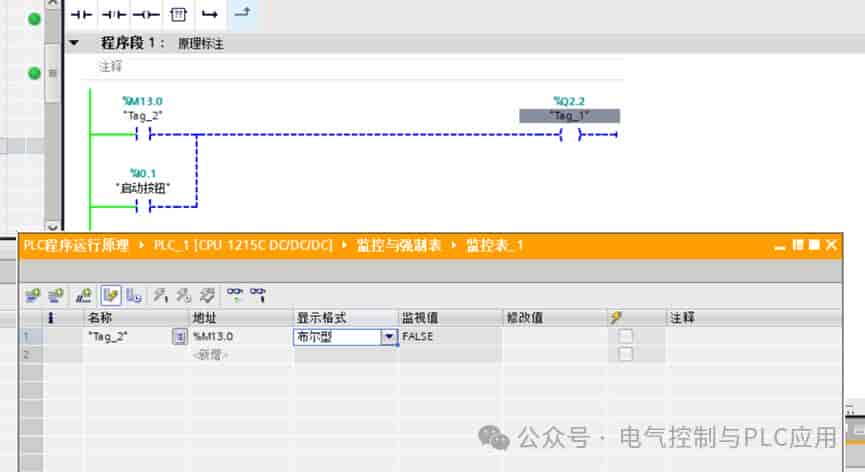Open PLC_1 [CPU 1215C DC/DC/DC] in the breadcrumb
Viewport: 865px width, 472px height.
point(243,245)
